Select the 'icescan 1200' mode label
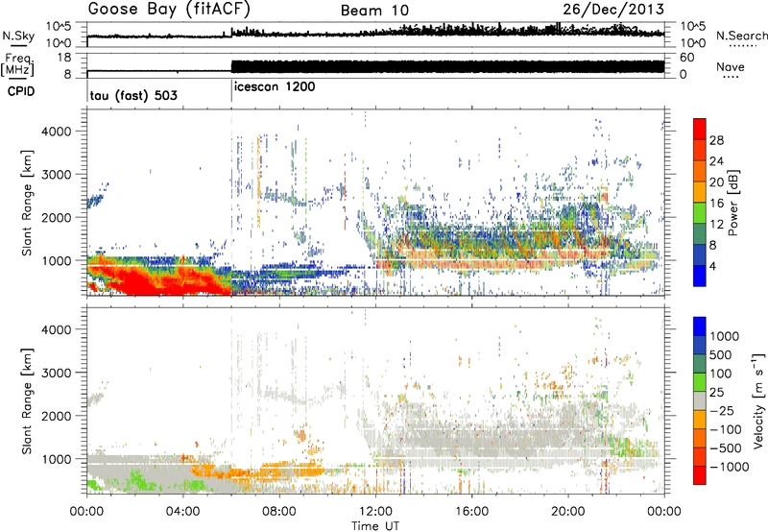This screenshot has height=532, width=768. (275, 87)
